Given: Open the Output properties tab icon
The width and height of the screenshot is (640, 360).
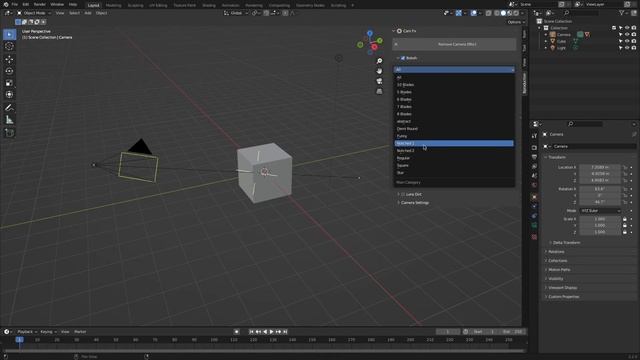Looking at the screenshot, I should pos(534,157).
